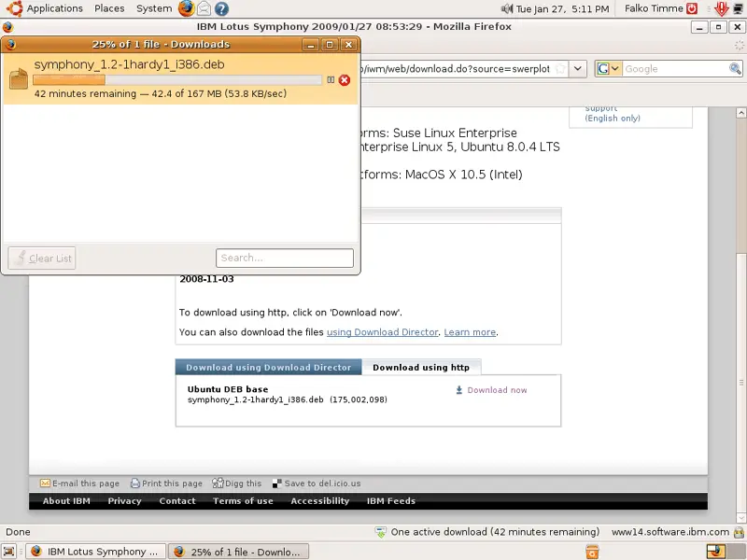
Task: Open the mail client panel launcher
Action: (204, 8)
